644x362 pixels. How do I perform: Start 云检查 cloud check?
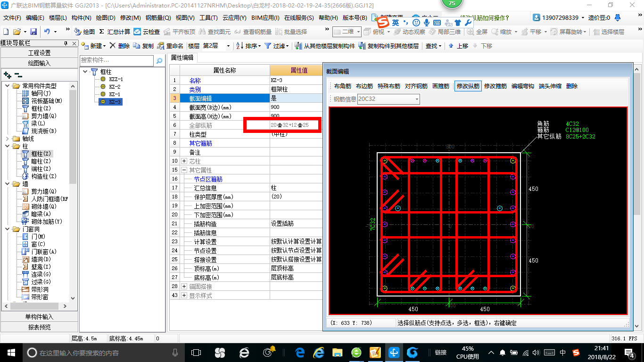pyautogui.click(x=147, y=32)
